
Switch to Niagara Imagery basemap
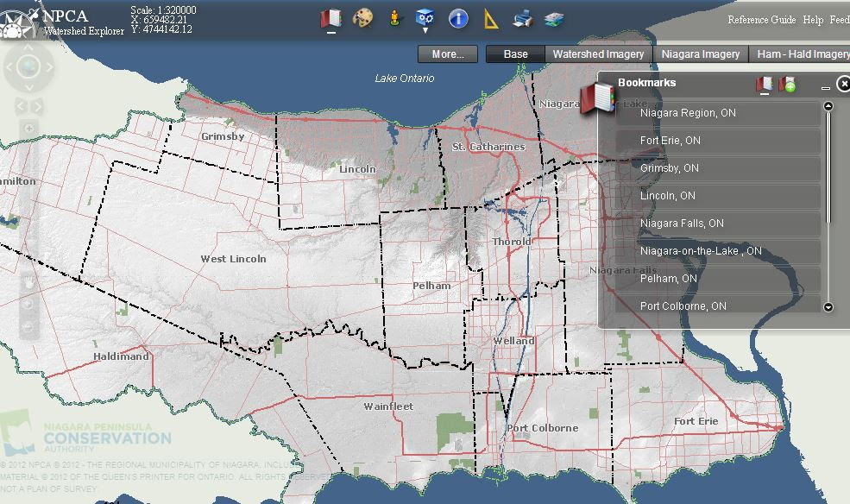701,54
